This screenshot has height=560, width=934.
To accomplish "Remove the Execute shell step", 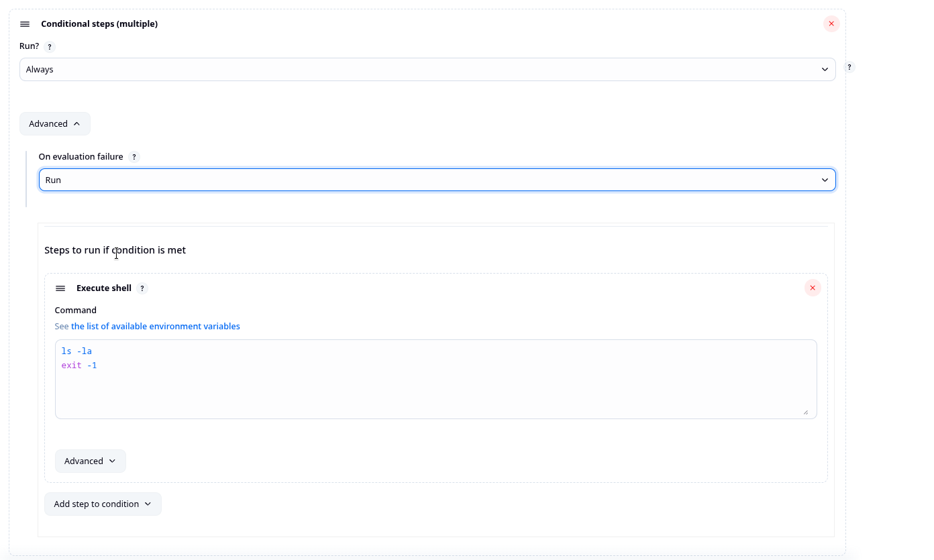I will tap(813, 288).
